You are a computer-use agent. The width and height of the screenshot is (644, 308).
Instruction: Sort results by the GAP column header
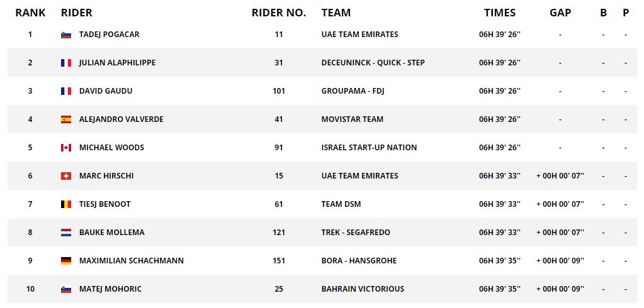point(560,13)
